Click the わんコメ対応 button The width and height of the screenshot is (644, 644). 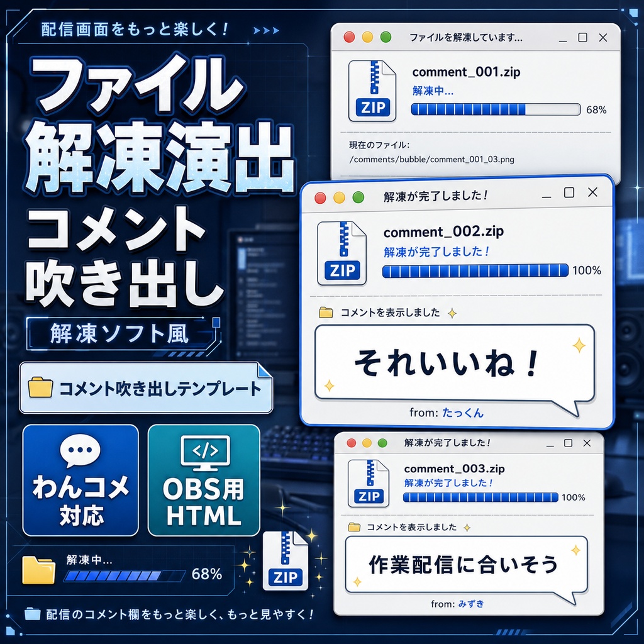point(80,480)
